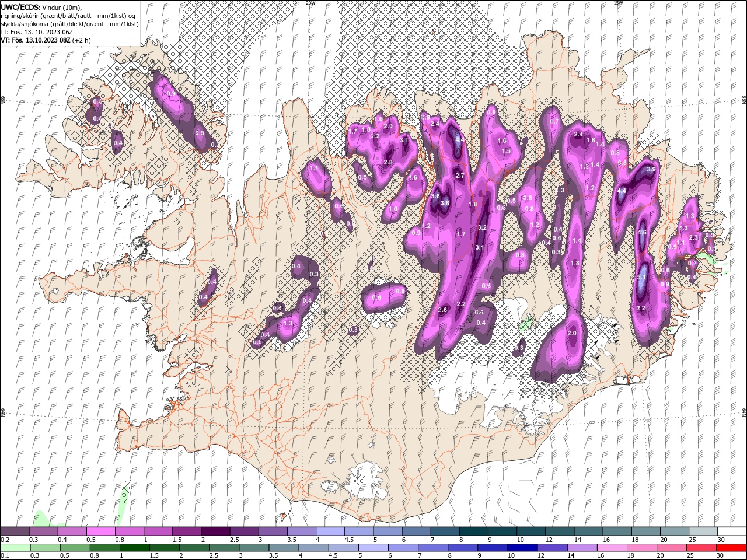This screenshot has height=560, width=747.
Task: Select the pale green first rain scale swatch
Action: pos(15,548)
